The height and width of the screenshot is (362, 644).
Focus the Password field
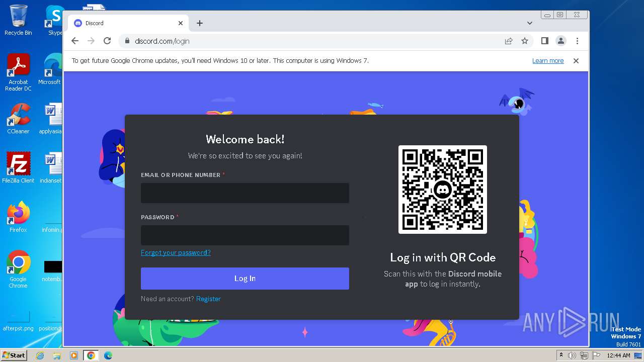(245, 235)
